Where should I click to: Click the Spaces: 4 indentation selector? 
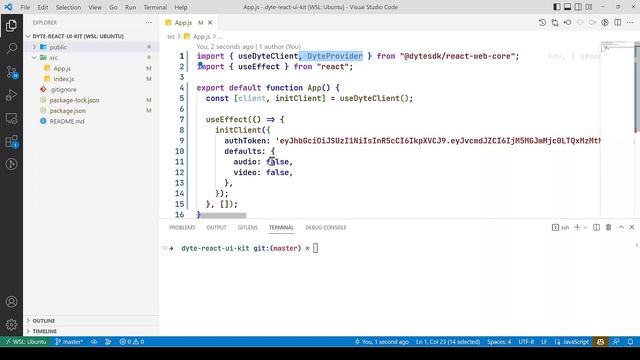[x=499, y=342]
